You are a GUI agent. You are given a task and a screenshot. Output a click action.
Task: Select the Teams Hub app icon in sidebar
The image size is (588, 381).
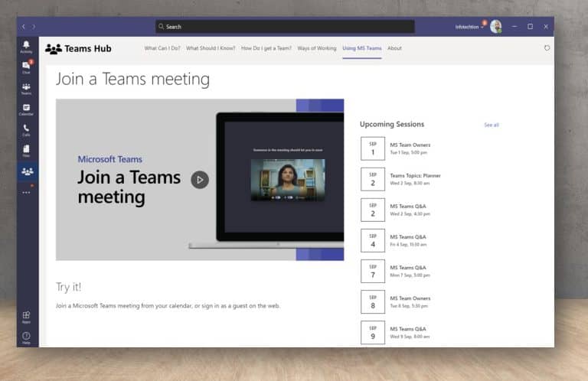tap(28, 171)
